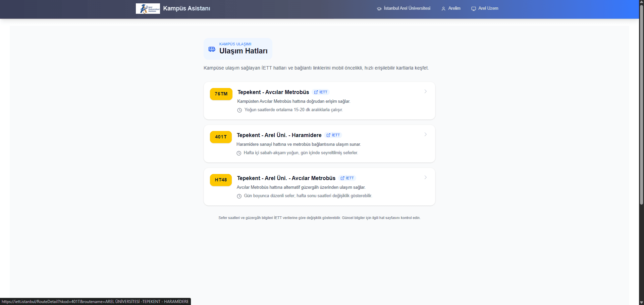
Task: Open the İstanbul Arel Üniversitesi link
Action: click(x=407, y=8)
